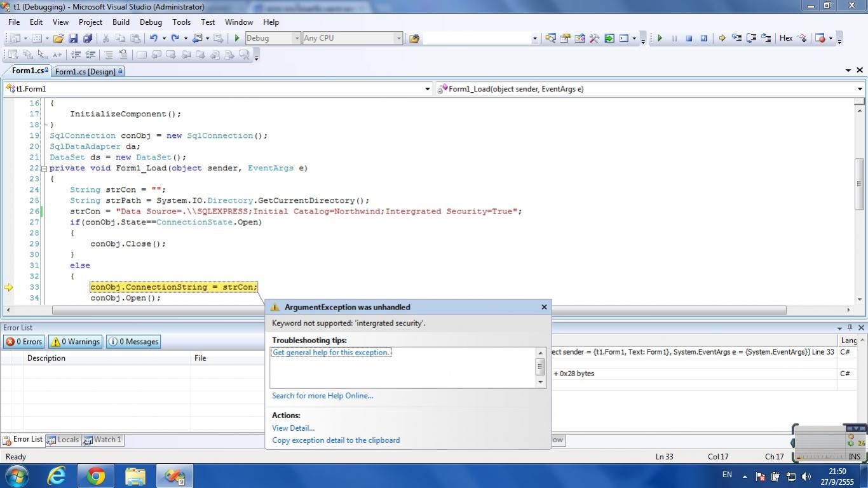The width and height of the screenshot is (868, 488).
Task: Open the Any CPU platform dropdown
Action: [x=398, y=38]
